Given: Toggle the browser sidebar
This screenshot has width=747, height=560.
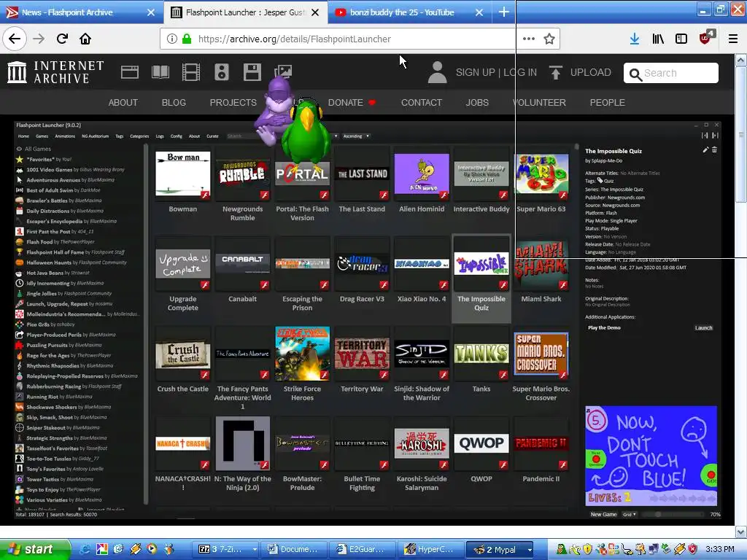Looking at the screenshot, I should tap(681, 39).
